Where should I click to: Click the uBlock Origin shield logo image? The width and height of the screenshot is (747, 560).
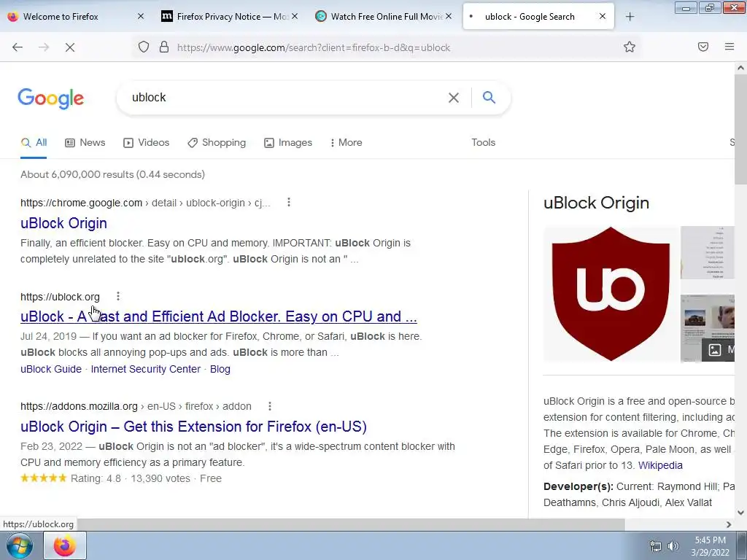point(611,294)
